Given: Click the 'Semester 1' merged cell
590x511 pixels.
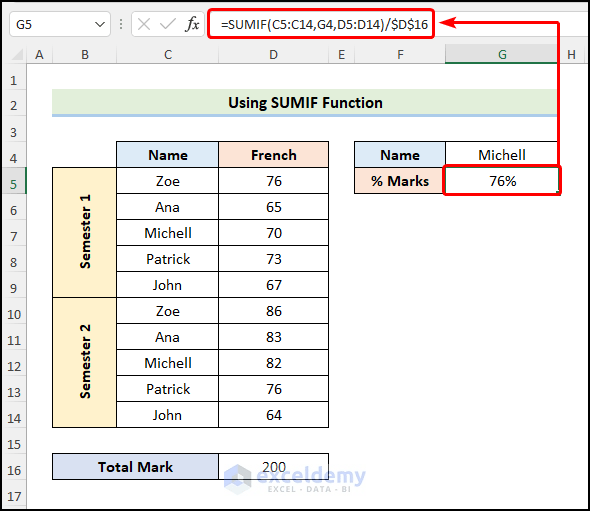Looking at the screenshot, I should (85, 232).
